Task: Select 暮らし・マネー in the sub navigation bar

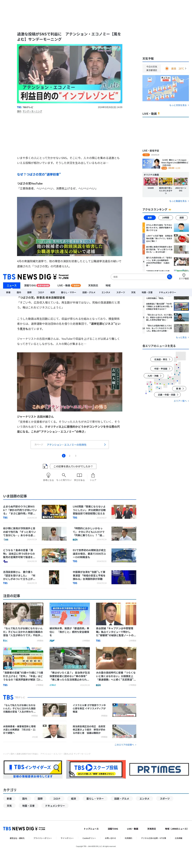Action: point(68,292)
